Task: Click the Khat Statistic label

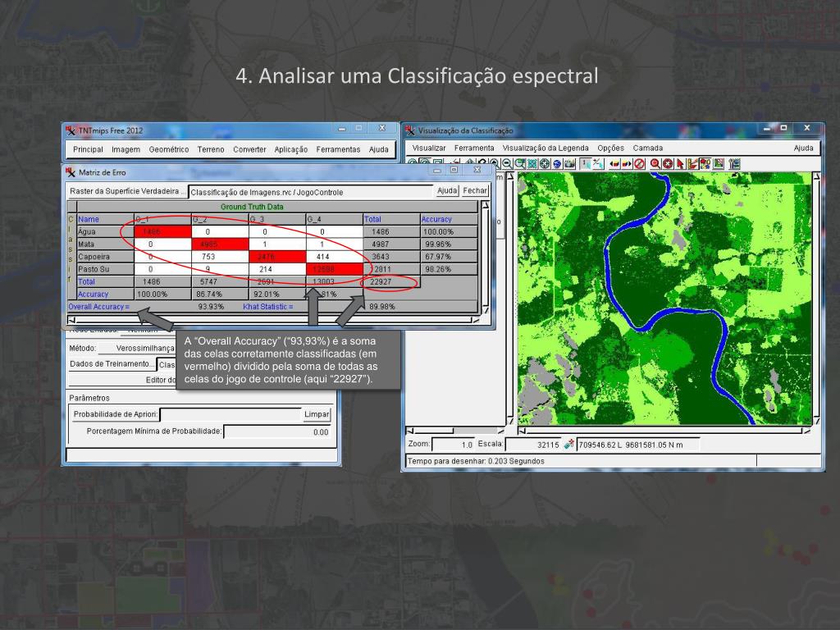Action: pos(268,307)
